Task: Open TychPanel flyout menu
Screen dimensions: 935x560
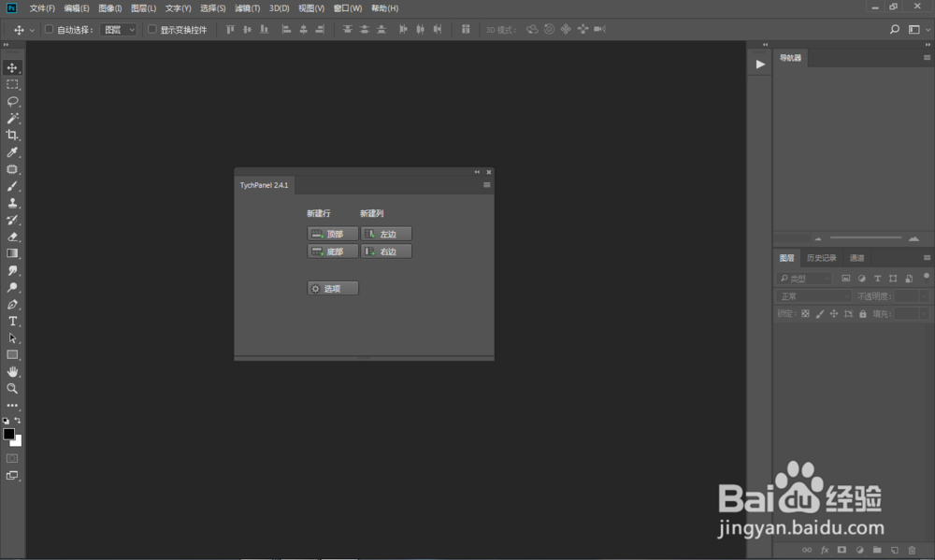Action: pyautogui.click(x=486, y=185)
